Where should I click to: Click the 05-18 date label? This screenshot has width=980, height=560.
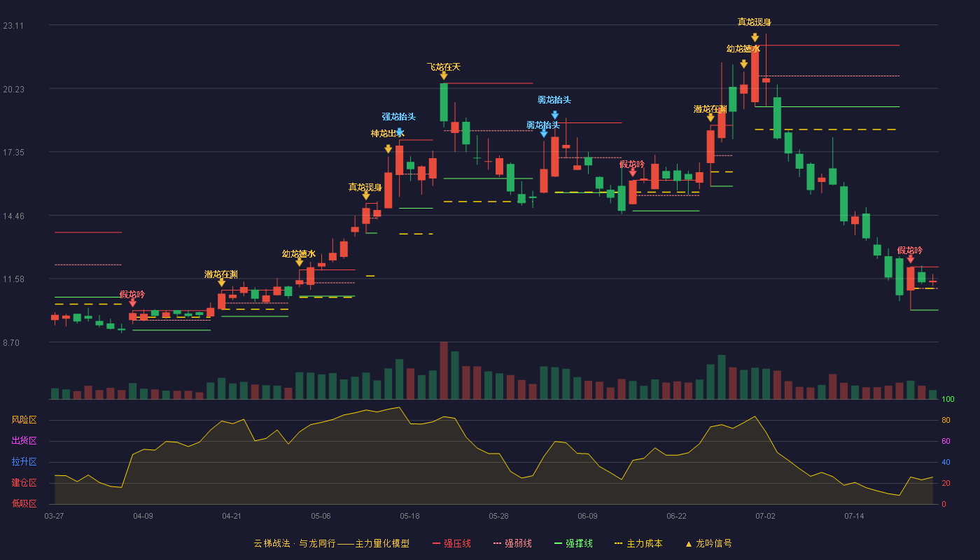[409, 516]
